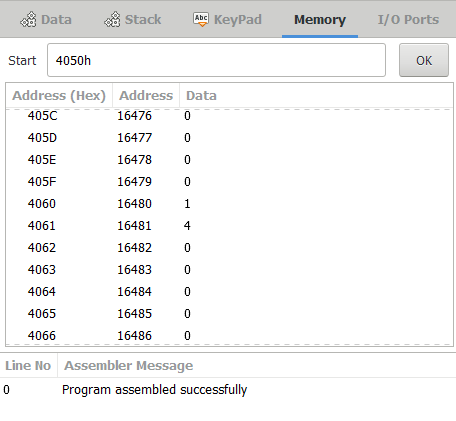The width and height of the screenshot is (456, 421).
Task: Select the memory row at 4060
Action: tap(229, 204)
